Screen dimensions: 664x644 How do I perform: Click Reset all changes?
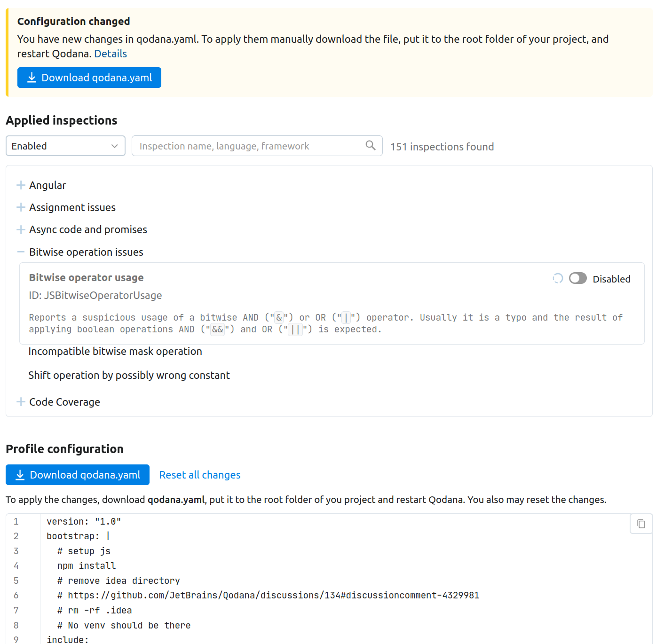pos(199,475)
